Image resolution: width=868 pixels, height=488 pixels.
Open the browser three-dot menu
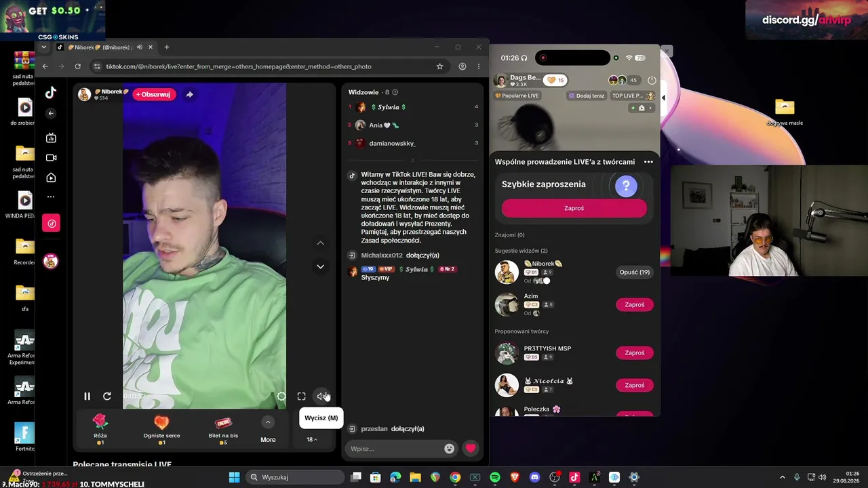pos(479,66)
